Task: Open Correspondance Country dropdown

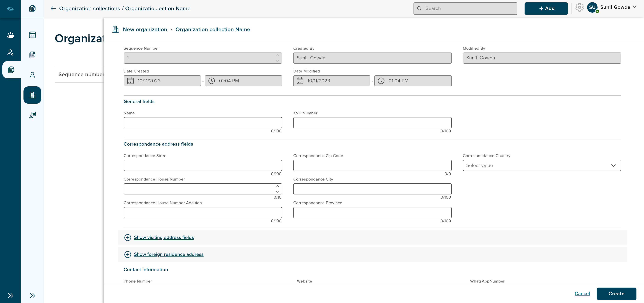Action: (x=542, y=165)
